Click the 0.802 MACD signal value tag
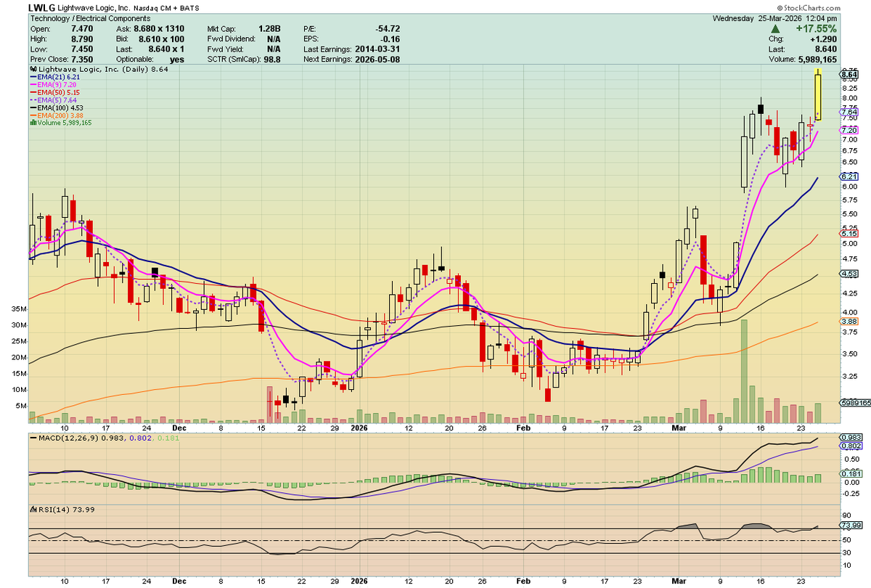 click(851, 446)
